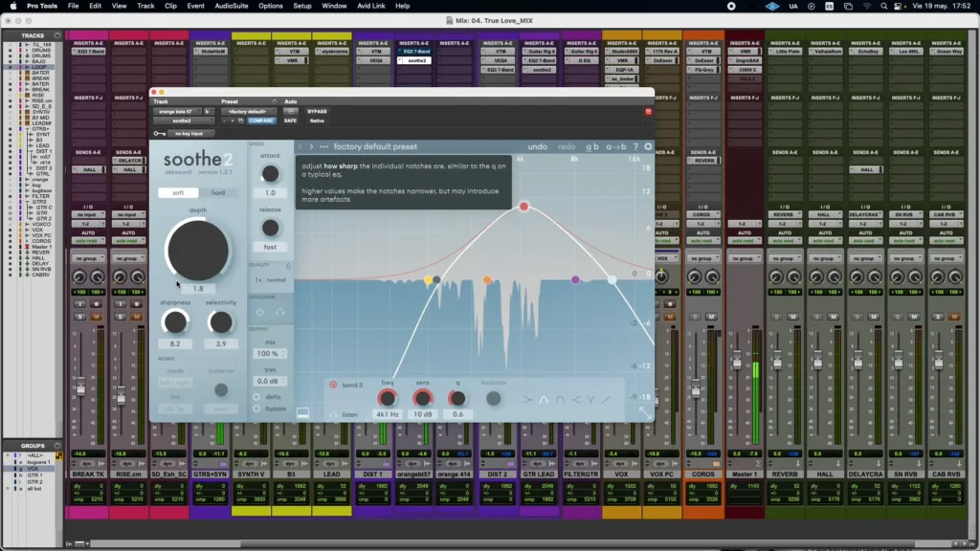This screenshot has height=551, width=980.
Task: Toggle band 3 listen
Action: tap(333, 414)
